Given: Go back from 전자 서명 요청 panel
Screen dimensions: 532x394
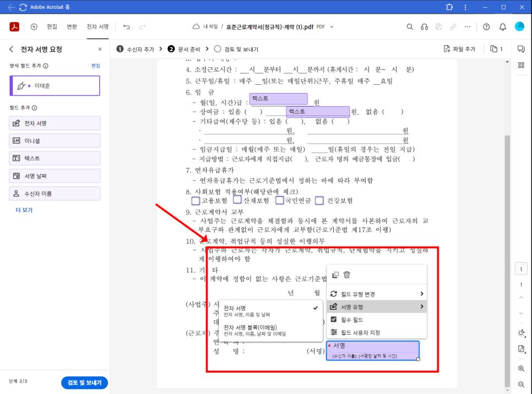Looking at the screenshot, I should coord(11,49).
